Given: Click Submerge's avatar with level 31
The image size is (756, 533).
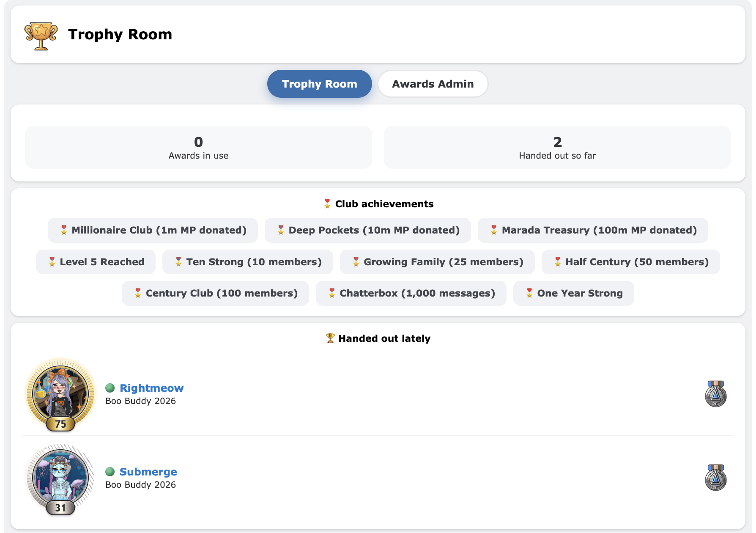Looking at the screenshot, I should 60,479.
